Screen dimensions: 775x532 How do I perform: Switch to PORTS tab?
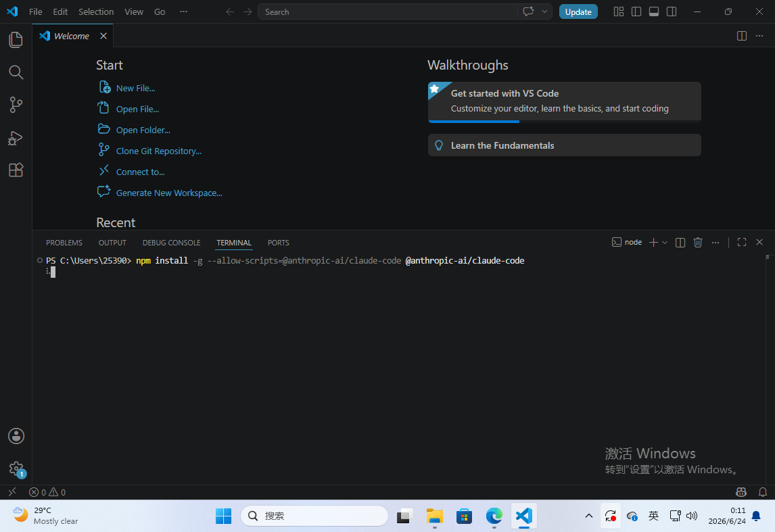coord(278,243)
